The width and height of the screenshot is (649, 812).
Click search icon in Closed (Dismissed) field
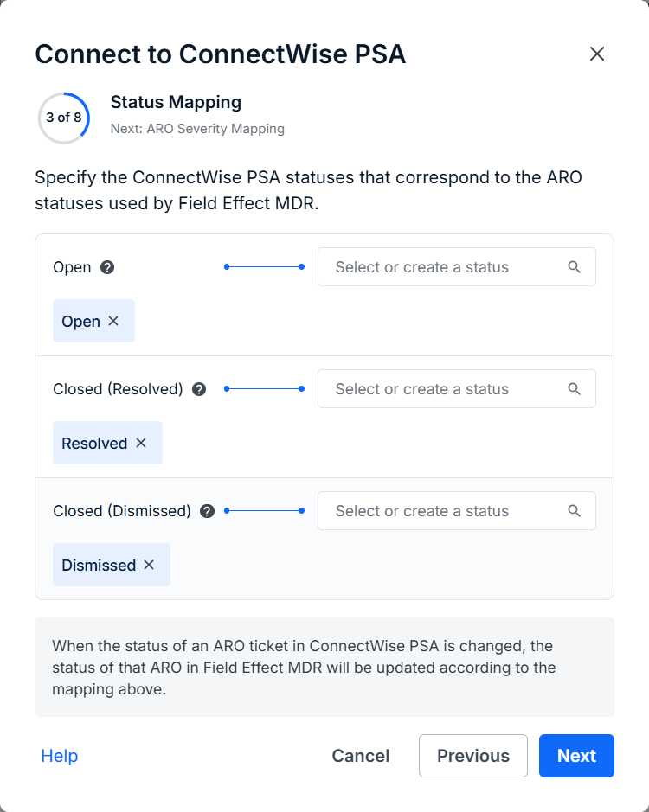click(x=574, y=511)
